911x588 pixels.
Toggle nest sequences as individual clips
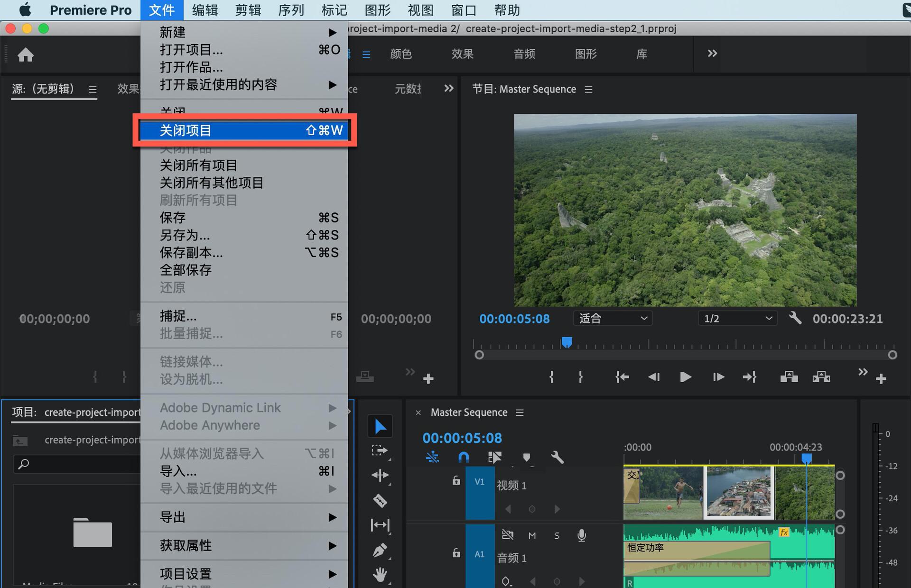pos(432,457)
